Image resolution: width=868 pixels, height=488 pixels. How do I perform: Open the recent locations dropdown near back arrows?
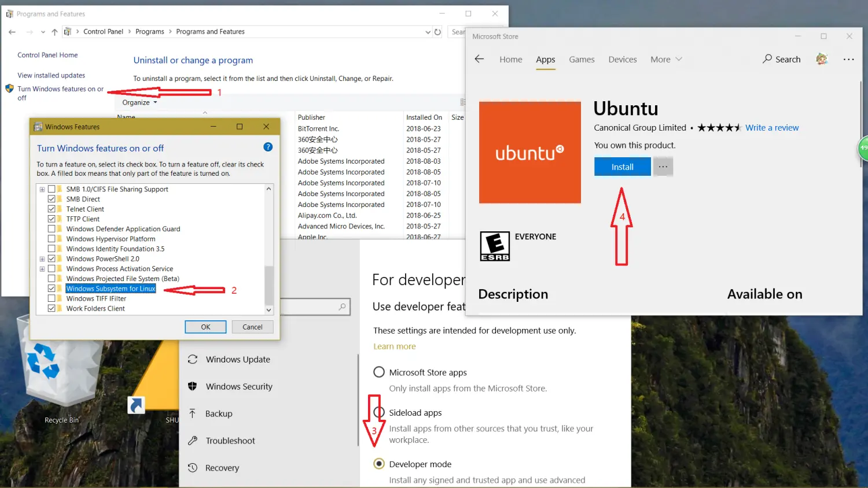click(x=43, y=32)
